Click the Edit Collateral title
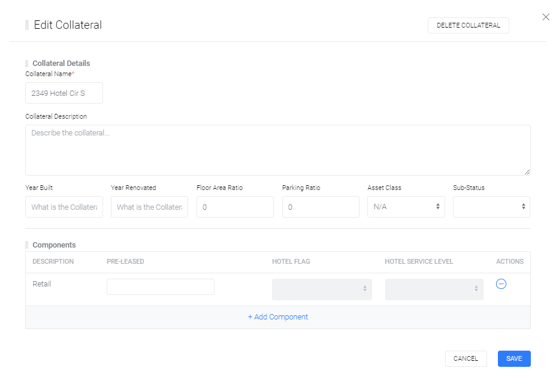556x392 pixels. [x=68, y=25]
